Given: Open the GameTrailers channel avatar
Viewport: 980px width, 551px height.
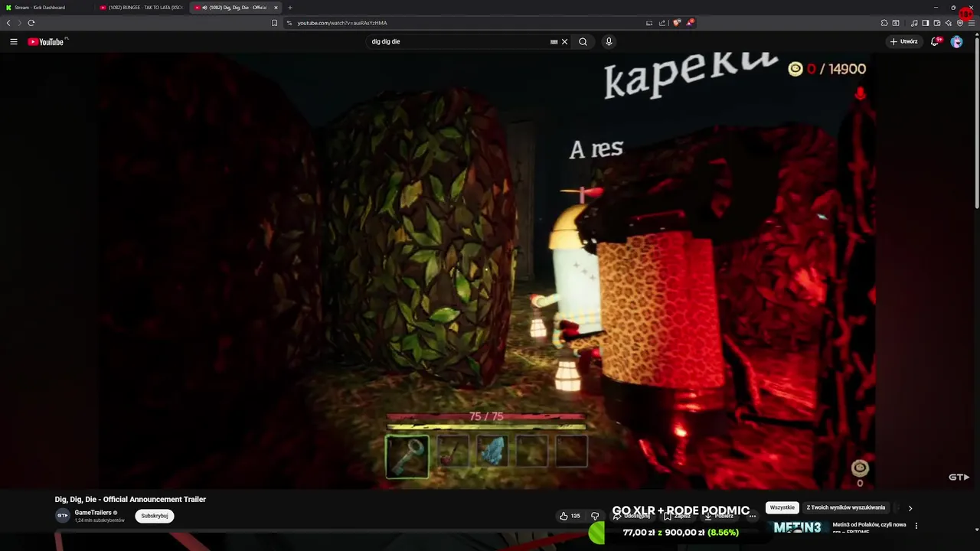Looking at the screenshot, I should pyautogui.click(x=63, y=516).
